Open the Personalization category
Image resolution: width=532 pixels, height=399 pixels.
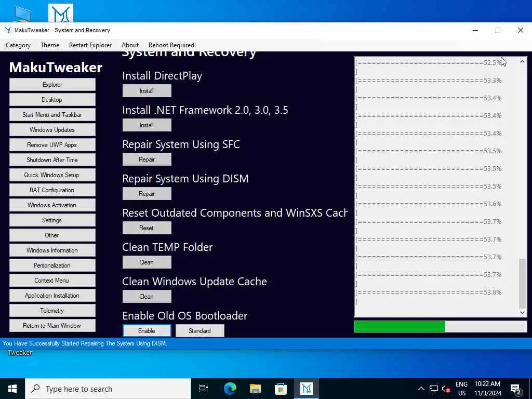[52, 265]
